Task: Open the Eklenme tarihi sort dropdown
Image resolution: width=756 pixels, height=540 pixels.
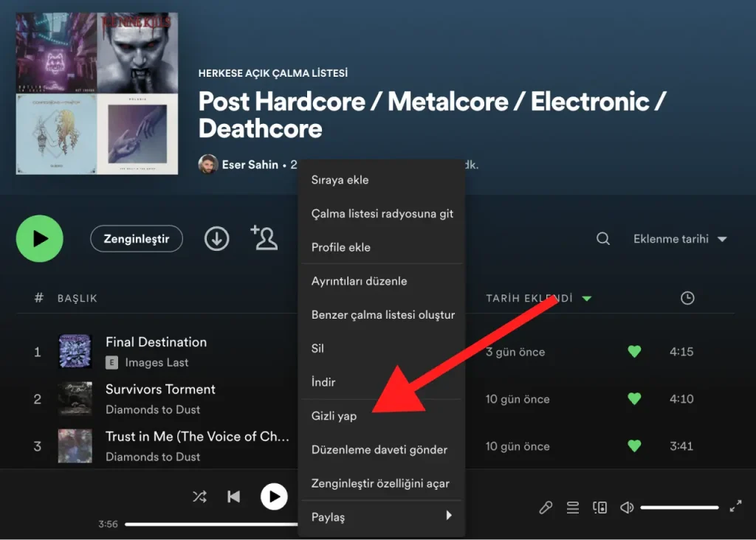Action: (680, 239)
